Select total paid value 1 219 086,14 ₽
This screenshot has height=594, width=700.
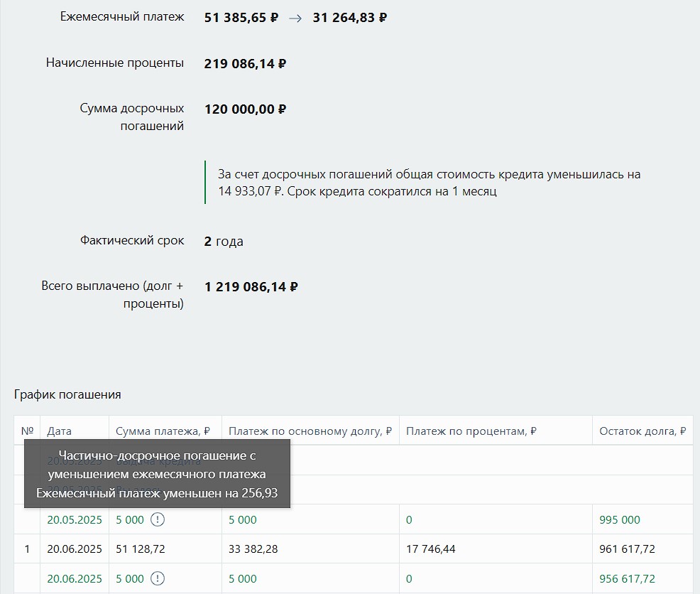[x=251, y=287]
